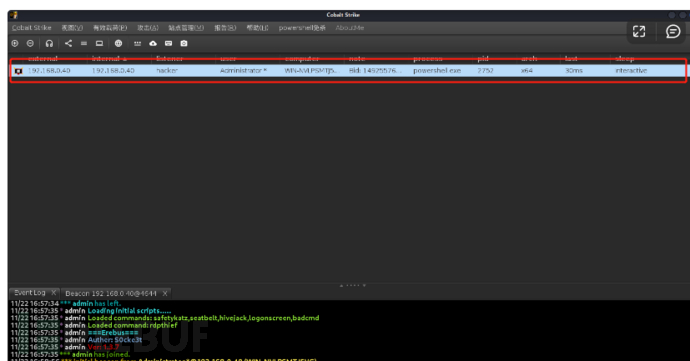Click the 'admin has joined.' log line
Screen dimensions: 690x361
coord(70,354)
